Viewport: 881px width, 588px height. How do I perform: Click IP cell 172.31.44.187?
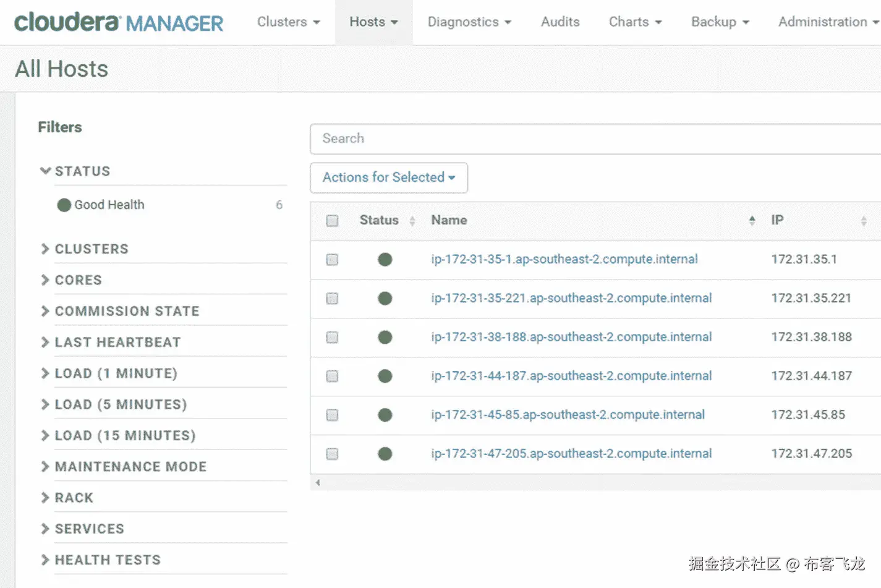coord(811,376)
